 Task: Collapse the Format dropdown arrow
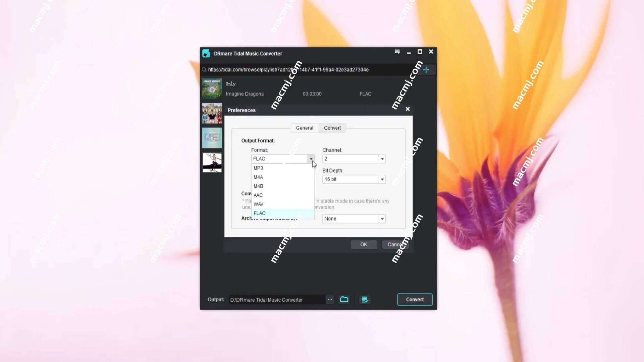[311, 159]
